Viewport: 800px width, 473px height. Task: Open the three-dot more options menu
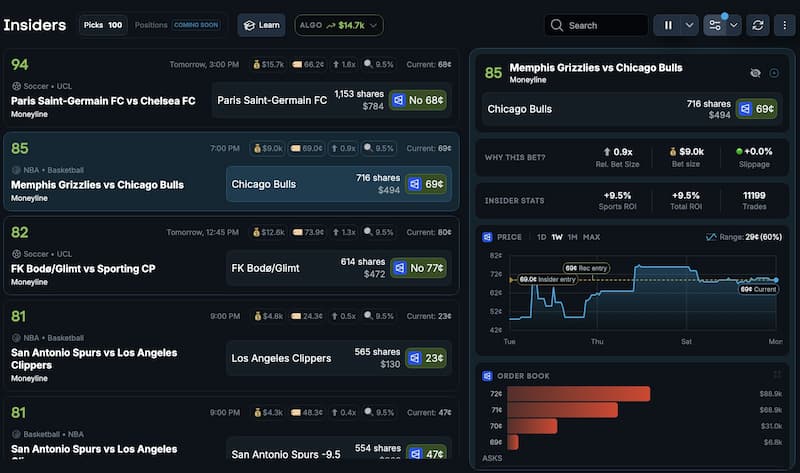tap(784, 25)
